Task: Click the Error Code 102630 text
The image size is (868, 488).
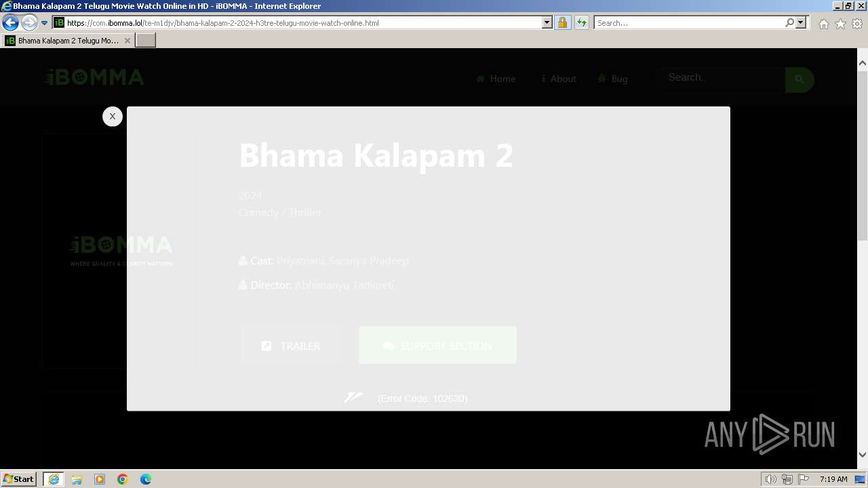Action: click(x=422, y=399)
